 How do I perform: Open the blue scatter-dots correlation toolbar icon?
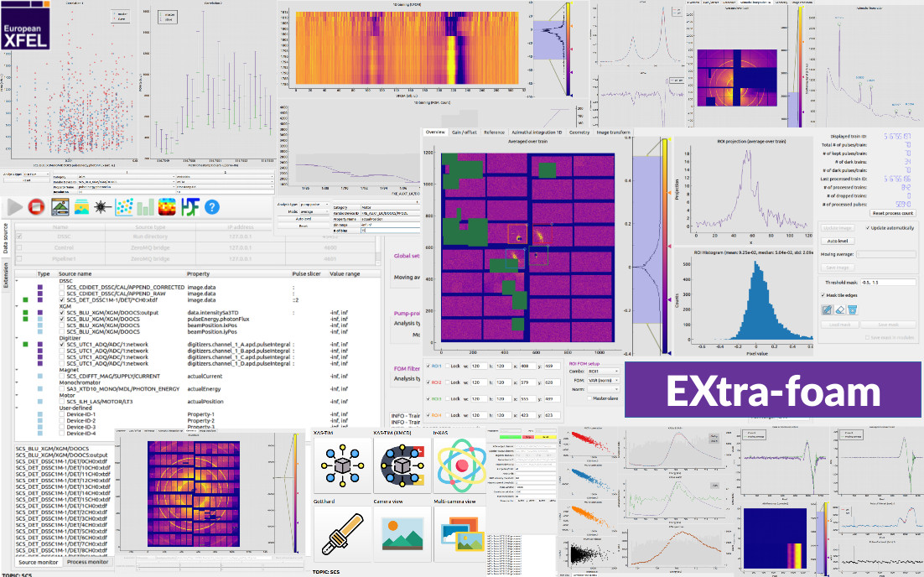124,207
